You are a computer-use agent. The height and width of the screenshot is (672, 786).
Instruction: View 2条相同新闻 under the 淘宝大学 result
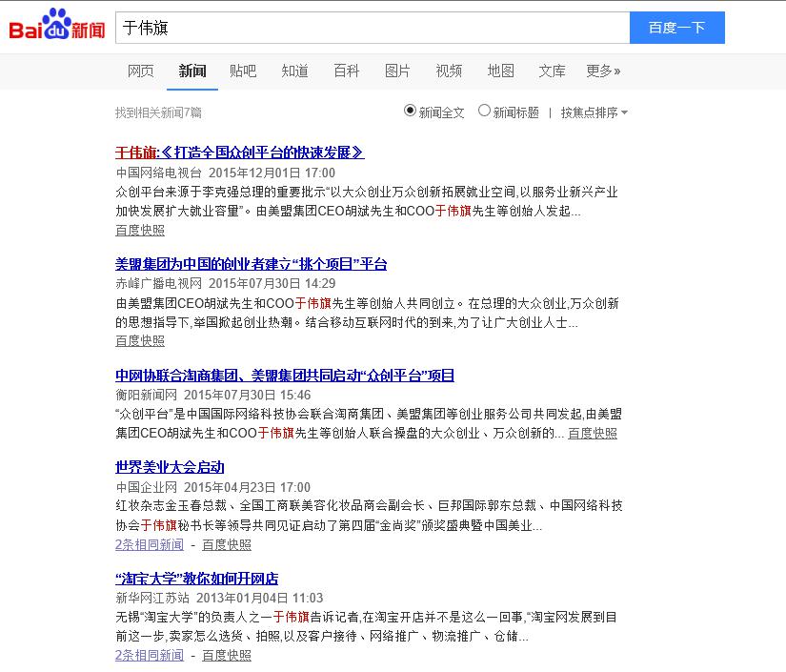[150, 656]
